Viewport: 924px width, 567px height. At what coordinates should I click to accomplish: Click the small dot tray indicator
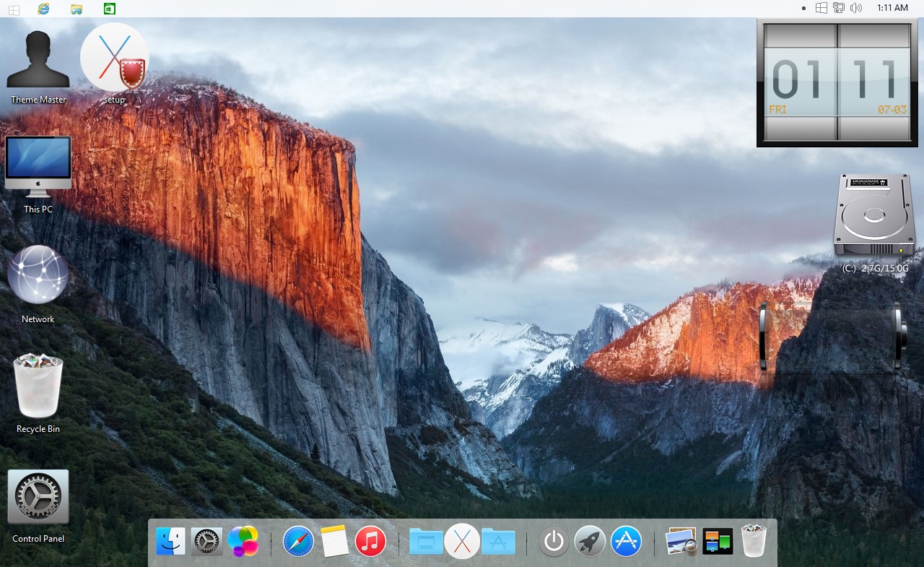coord(804,8)
